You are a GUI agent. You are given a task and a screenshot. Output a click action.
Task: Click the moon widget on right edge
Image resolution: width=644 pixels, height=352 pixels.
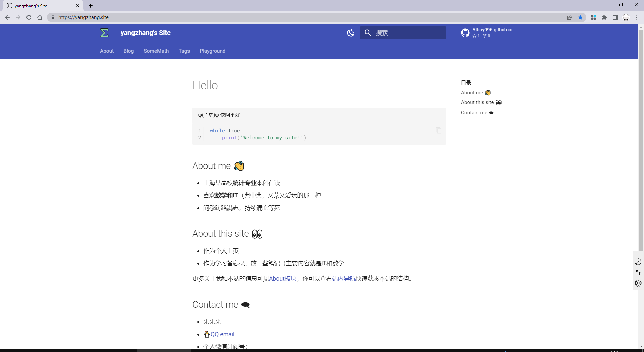click(638, 262)
